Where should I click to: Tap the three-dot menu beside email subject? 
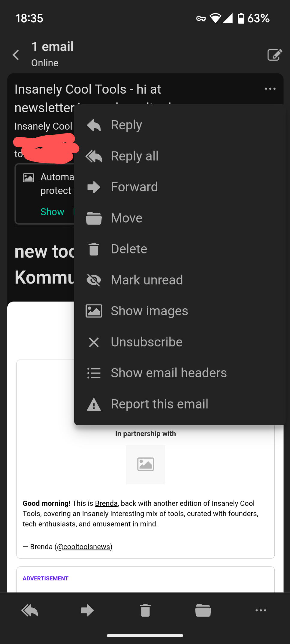(270, 89)
